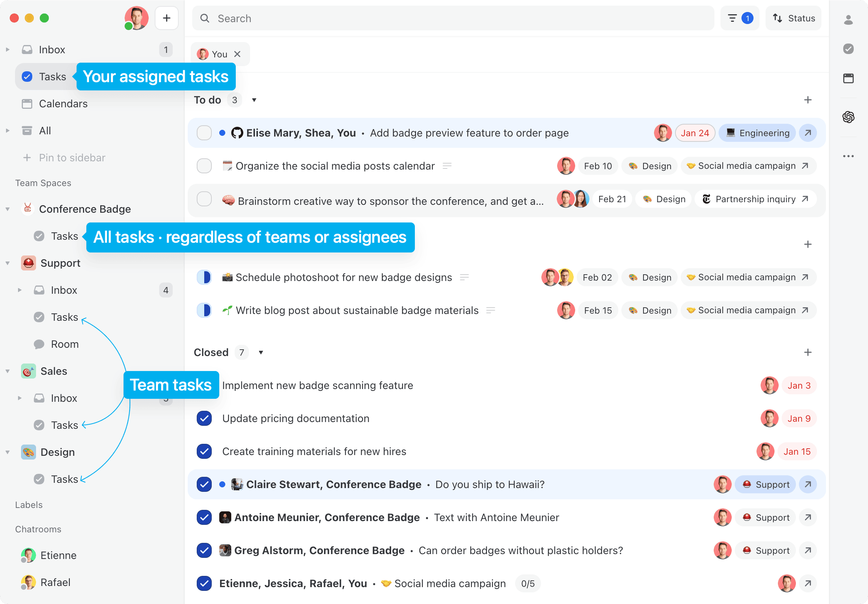
Task: Uncheck completed 'Update pricing documentation' task
Action: pos(204,419)
